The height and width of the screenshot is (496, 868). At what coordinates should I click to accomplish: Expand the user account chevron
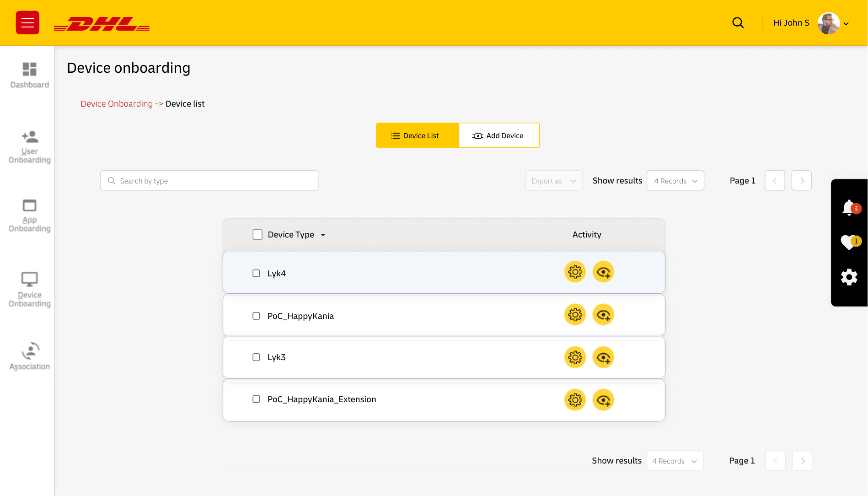(x=846, y=24)
